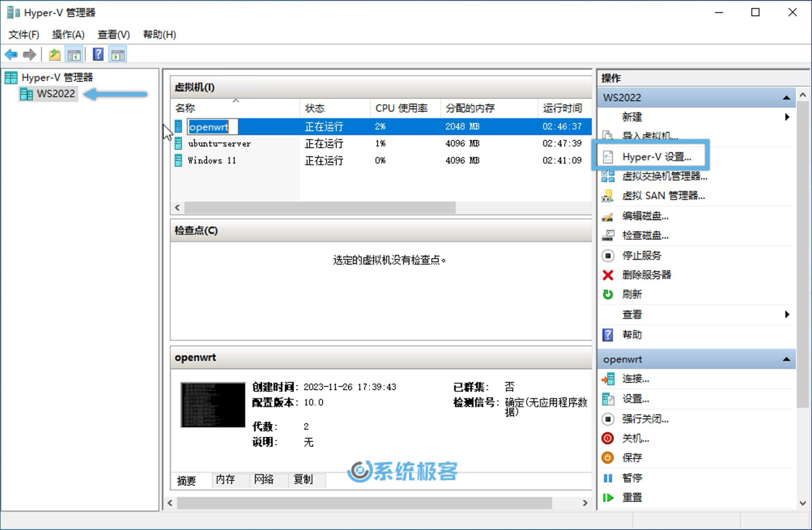
Task: Click the Turn Off (强行关闭) icon
Action: tap(607, 419)
